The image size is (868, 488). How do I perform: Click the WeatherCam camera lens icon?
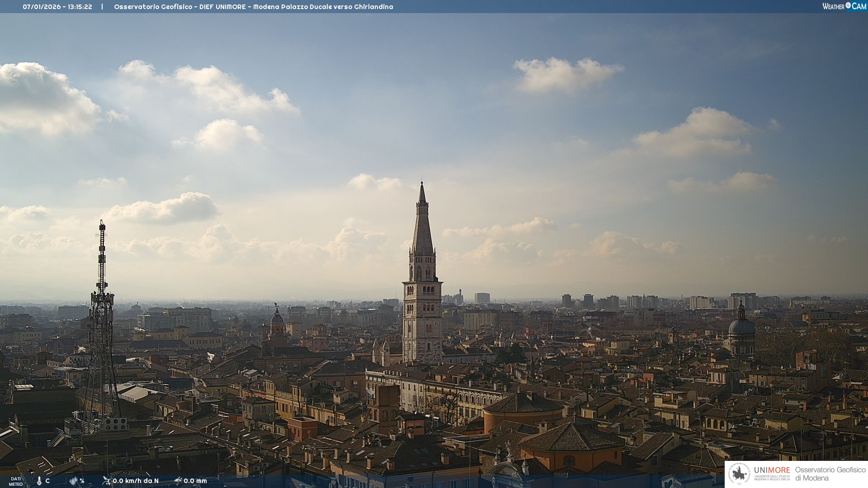[x=848, y=5]
